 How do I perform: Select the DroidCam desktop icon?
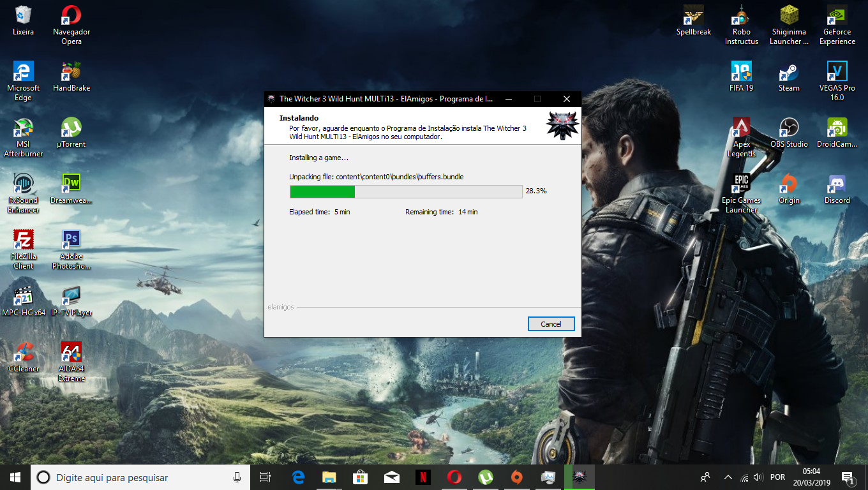pyautogui.click(x=837, y=133)
